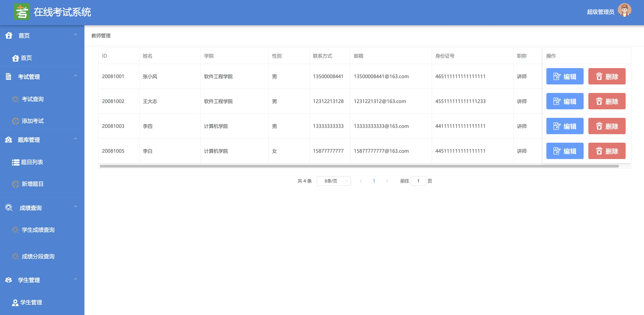Collapse the 题库管理 menu section
644x315 pixels.
[76, 139]
